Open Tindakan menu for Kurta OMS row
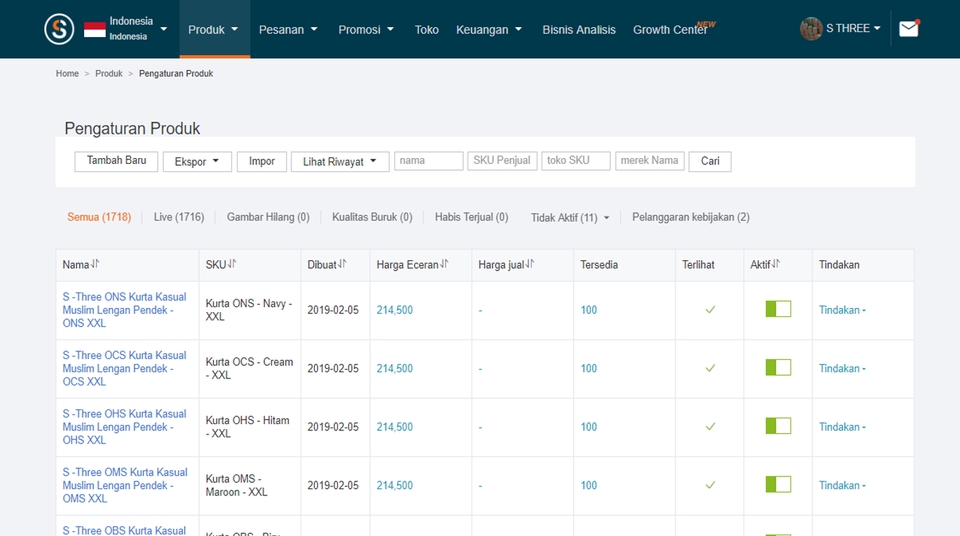The width and height of the screenshot is (960, 536). tap(842, 485)
